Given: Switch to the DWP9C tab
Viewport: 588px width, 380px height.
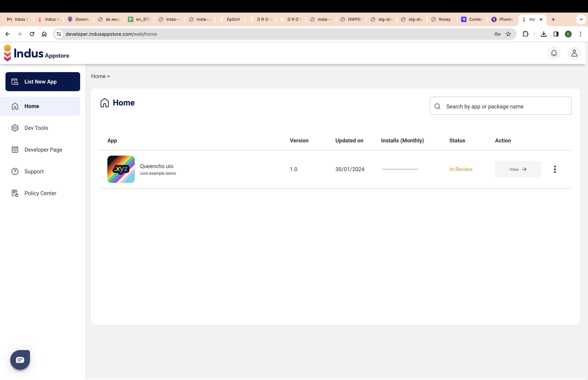Looking at the screenshot, I should (x=351, y=19).
